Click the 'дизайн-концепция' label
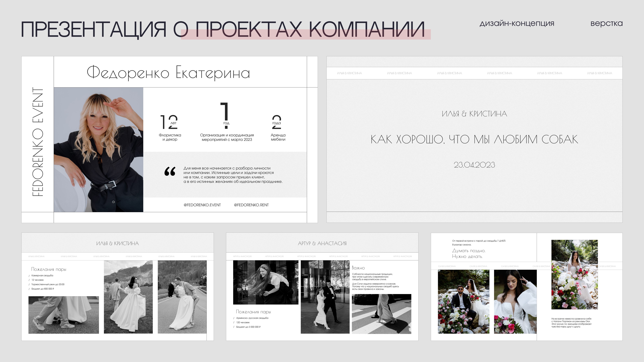 tap(517, 23)
